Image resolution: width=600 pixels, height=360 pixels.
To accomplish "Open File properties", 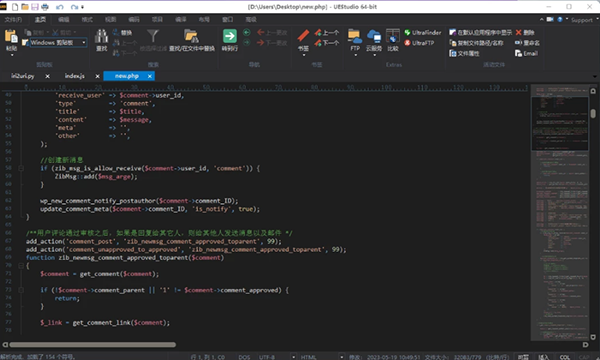I will point(464,53).
